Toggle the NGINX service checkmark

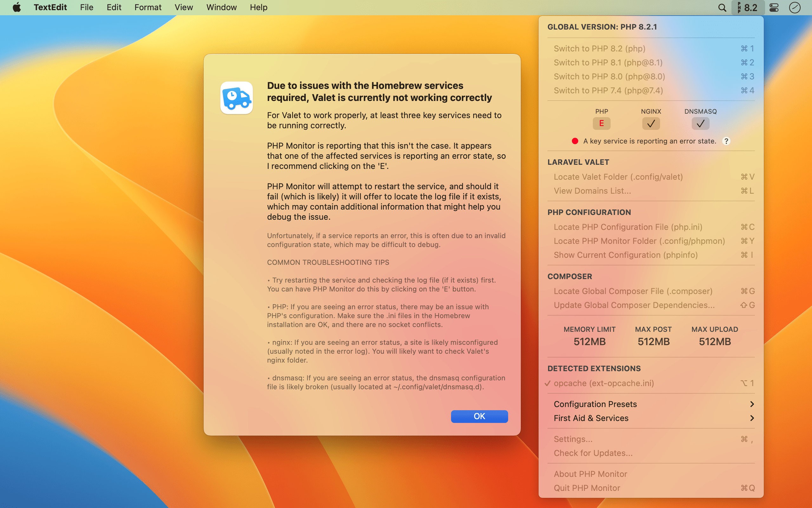pyautogui.click(x=651, y=123)
